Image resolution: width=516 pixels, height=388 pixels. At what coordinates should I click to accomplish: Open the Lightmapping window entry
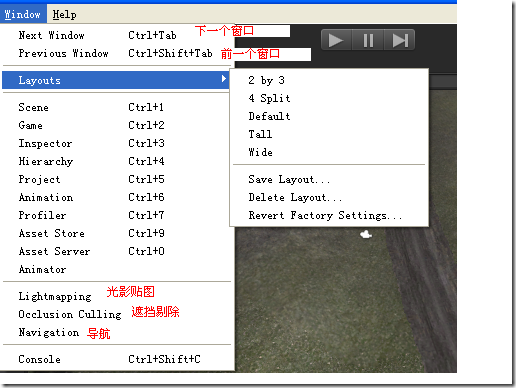[117, 296]
